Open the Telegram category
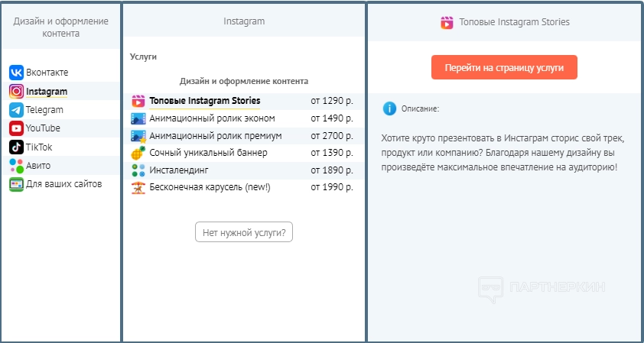This screenshot has height=343, width=644. pyautogui.click(x=44, y=110)
